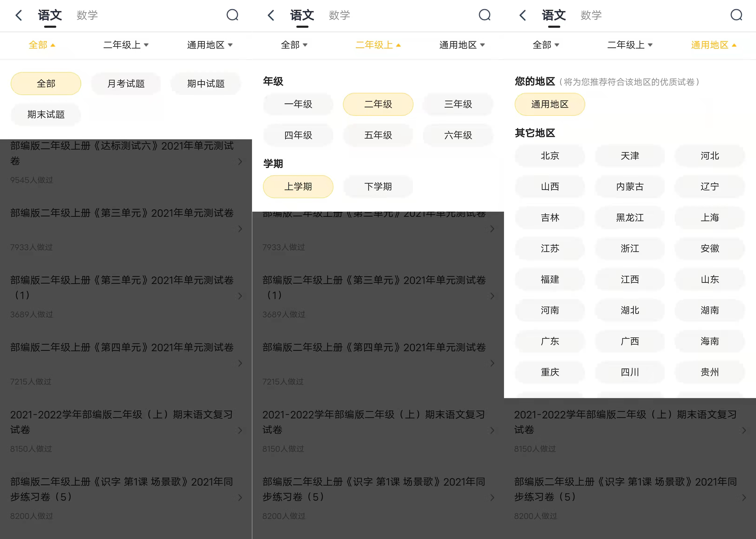
Task: Go back using left screen's back arrow
Action: pos(19,15)
